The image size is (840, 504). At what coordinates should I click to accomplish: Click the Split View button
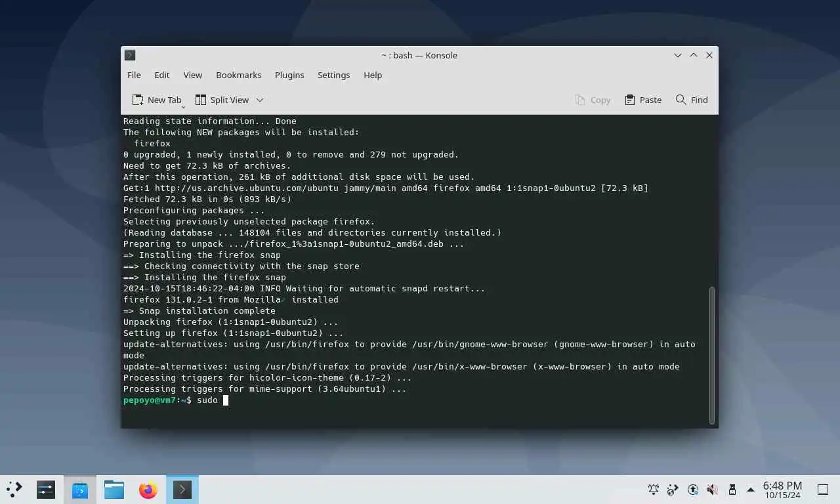(x=222, y=100)
